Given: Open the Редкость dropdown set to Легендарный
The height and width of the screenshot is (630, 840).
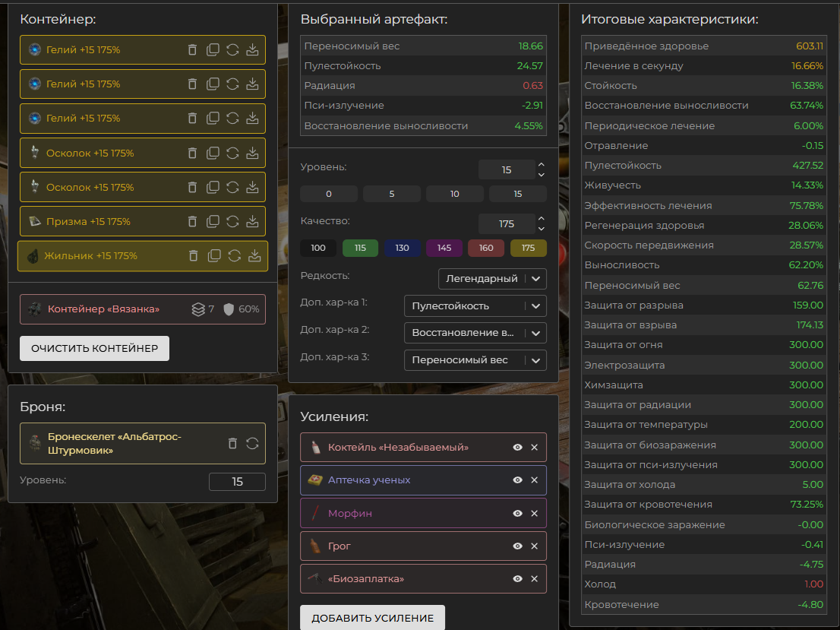Looking at the screenshot, I should pyautogui.click(x=492, y=279).
